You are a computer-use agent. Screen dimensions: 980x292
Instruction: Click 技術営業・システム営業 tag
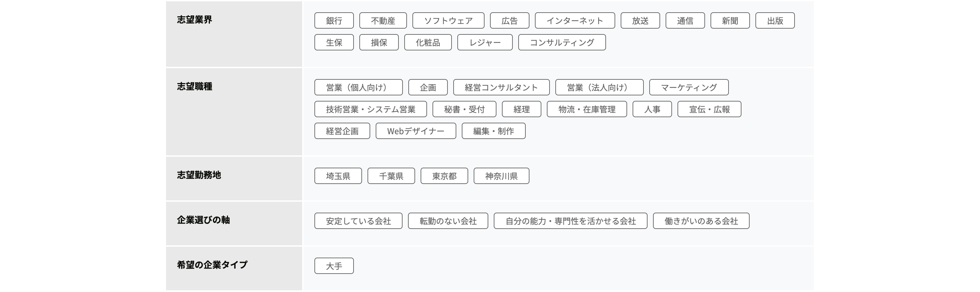pos(370,109)
